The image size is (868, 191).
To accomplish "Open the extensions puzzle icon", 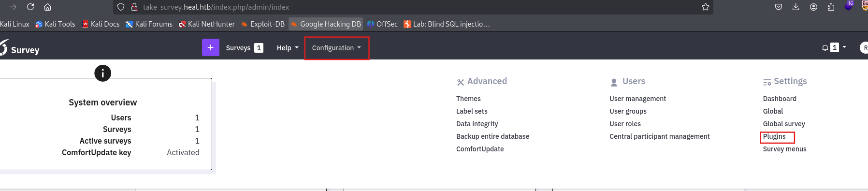I will pyautogui.click(x=831, y=7).
